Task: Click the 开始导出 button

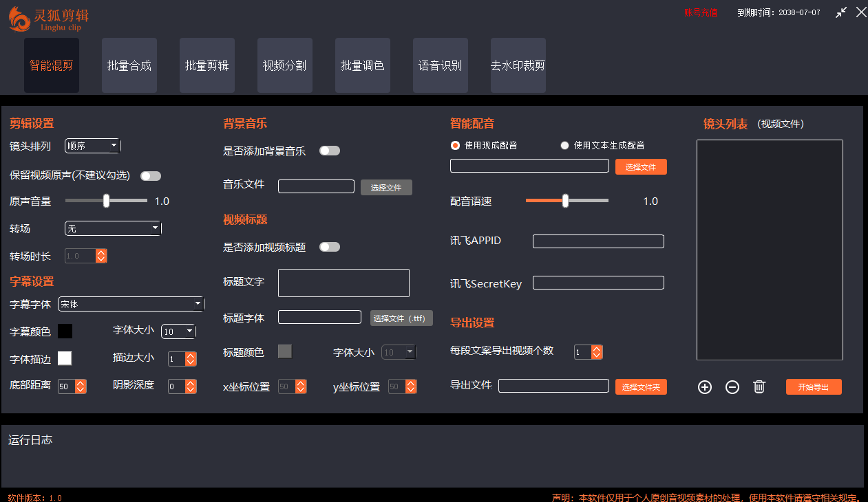Action: pyautogui.click(x=814, y=386)
